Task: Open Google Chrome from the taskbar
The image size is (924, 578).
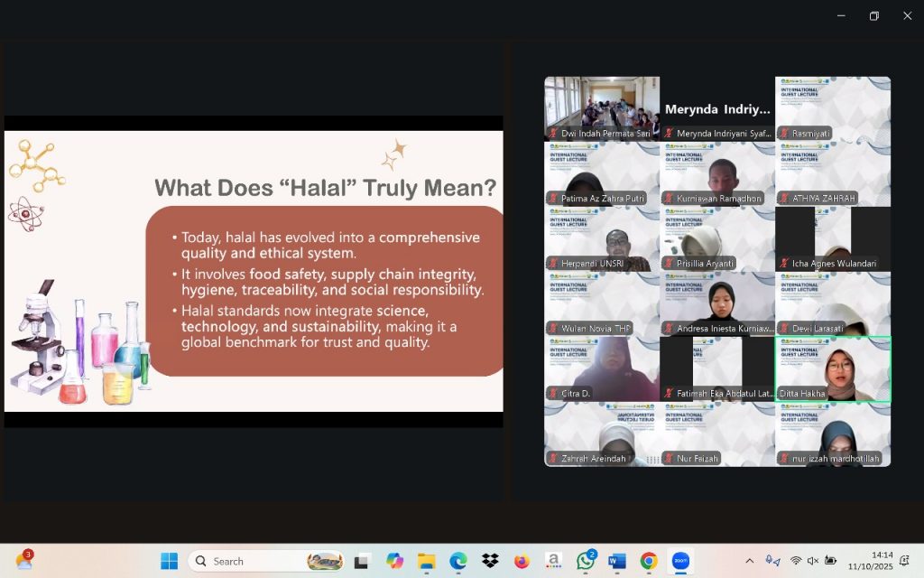Action: coord(649,561)
